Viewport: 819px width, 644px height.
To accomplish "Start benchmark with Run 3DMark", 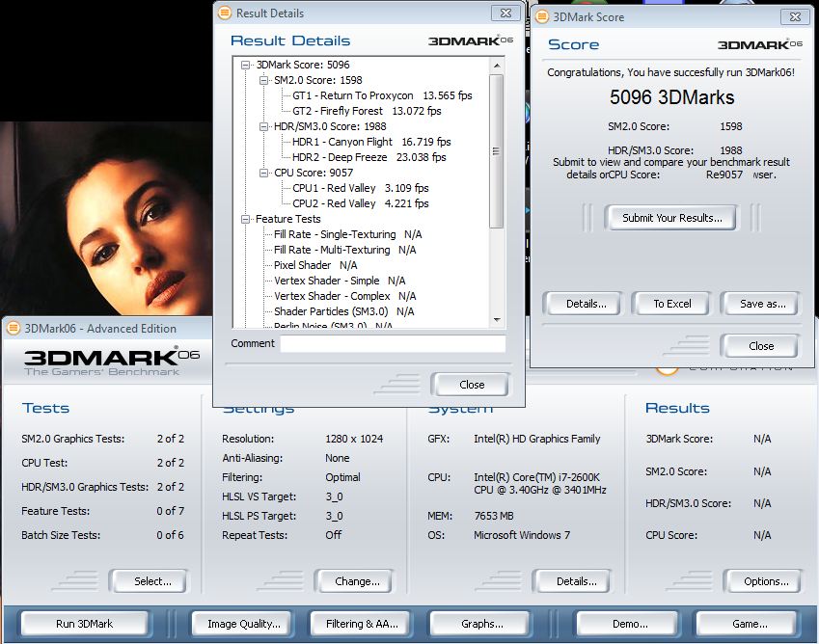I will point(84,624).
